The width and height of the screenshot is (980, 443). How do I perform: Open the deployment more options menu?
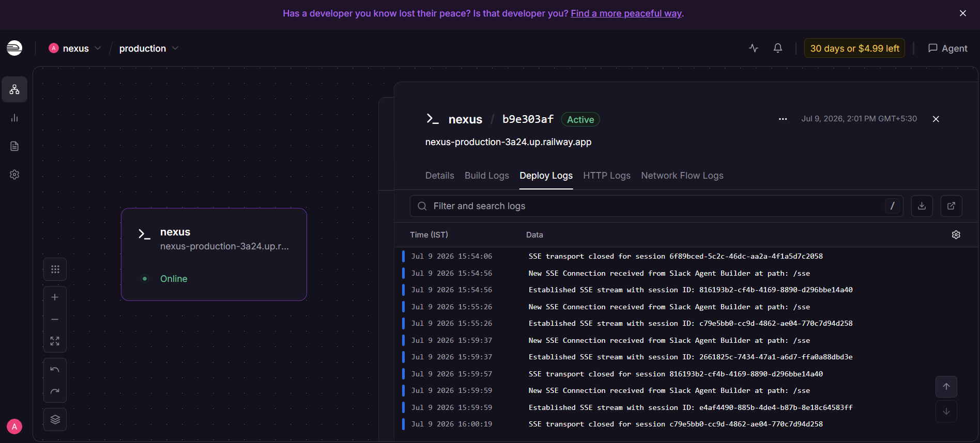783,119
